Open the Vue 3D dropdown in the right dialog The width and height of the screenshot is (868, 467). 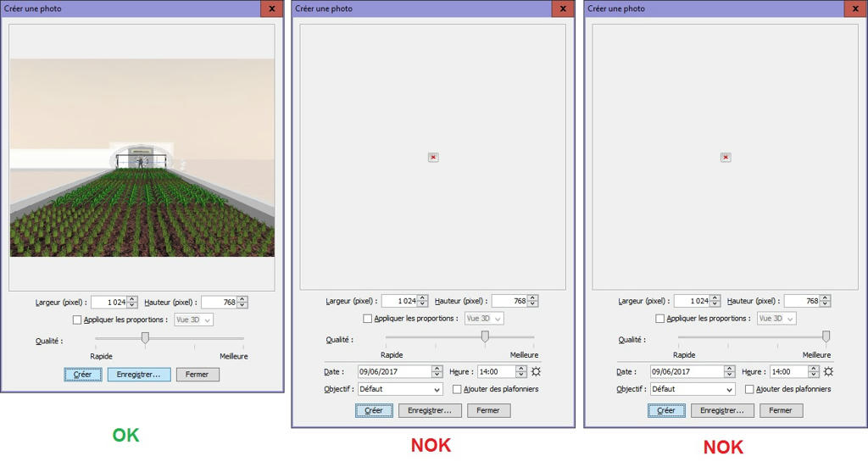[x=776, y=319]
